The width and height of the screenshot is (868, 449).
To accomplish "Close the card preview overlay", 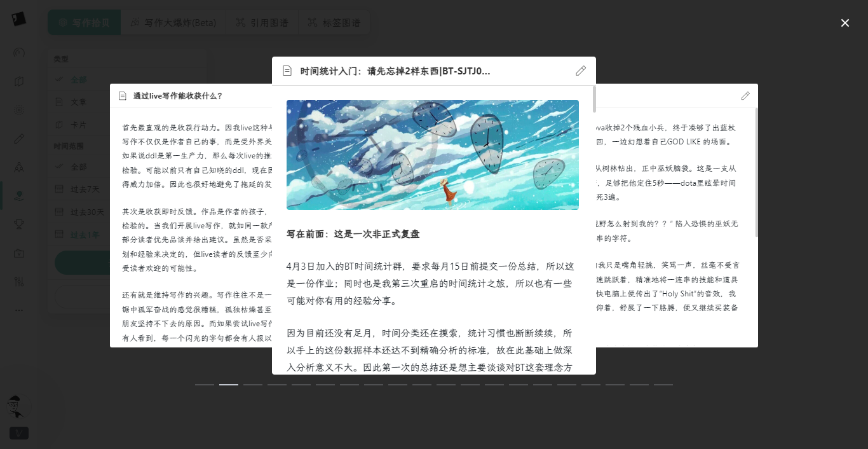I will pos(845,23).
